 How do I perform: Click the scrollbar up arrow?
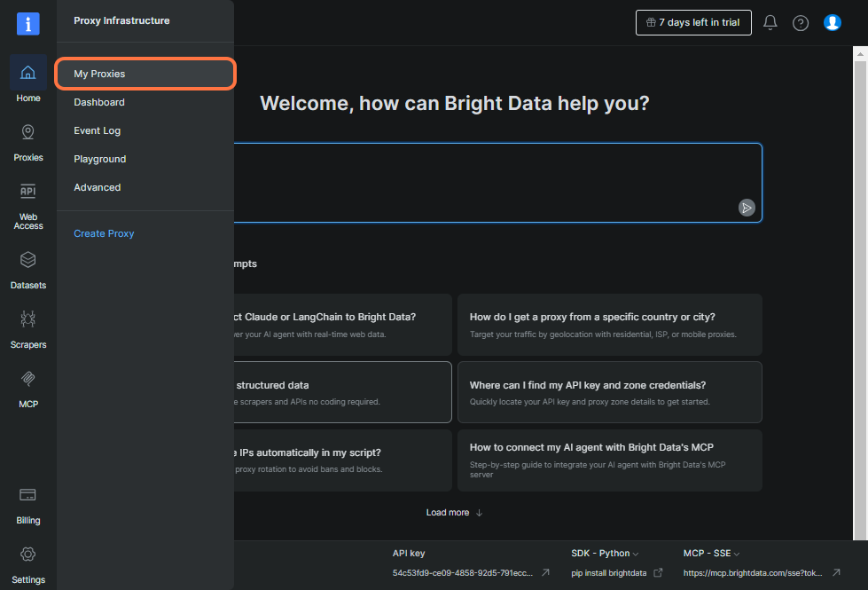point(860,54)
